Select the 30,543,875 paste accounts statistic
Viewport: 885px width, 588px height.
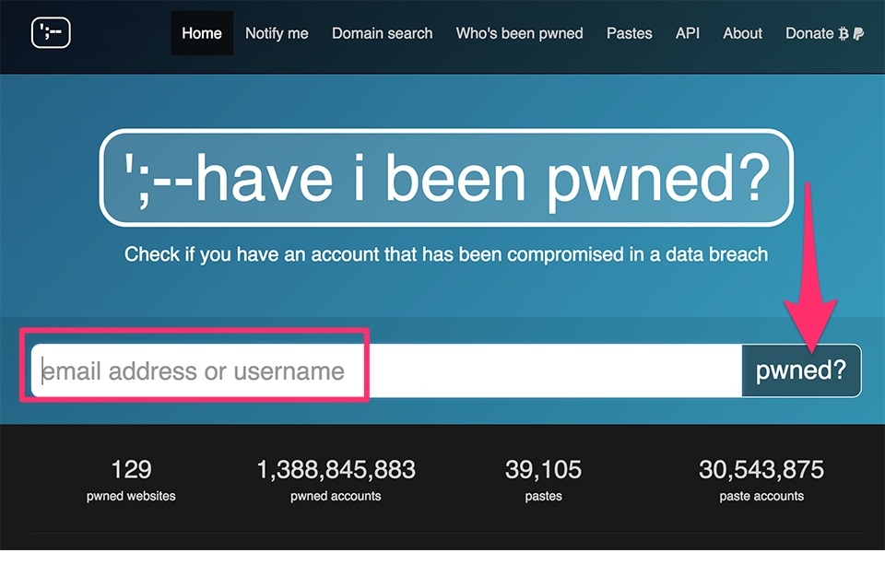click(x=761, y=480)
